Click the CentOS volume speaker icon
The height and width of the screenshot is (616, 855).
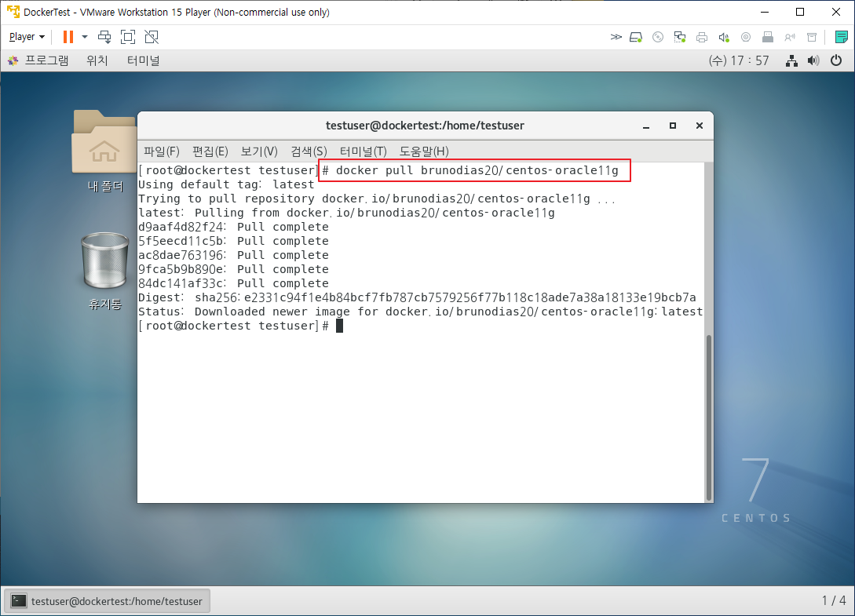click(813, 60)
